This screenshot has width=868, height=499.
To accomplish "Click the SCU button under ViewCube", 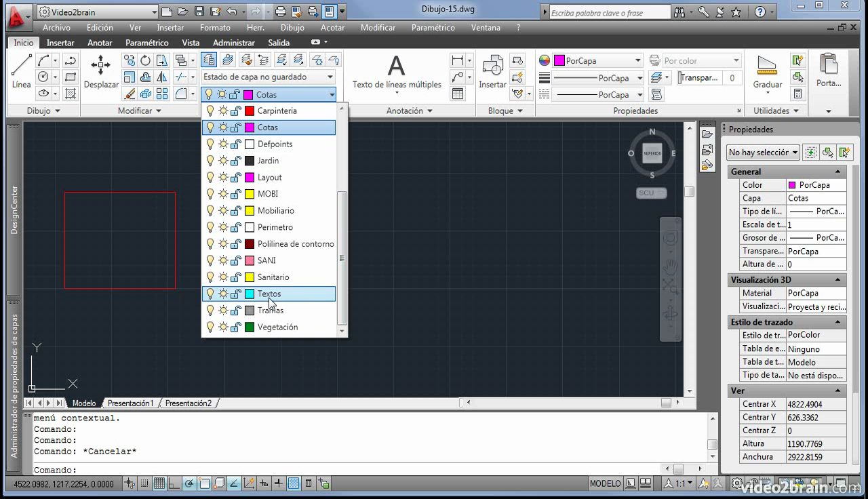I will tap(652, 193).
